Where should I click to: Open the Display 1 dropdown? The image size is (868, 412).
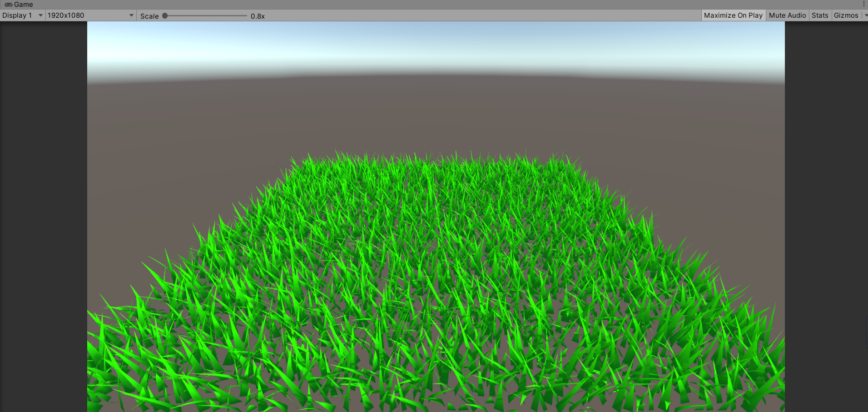pos(22,15)
